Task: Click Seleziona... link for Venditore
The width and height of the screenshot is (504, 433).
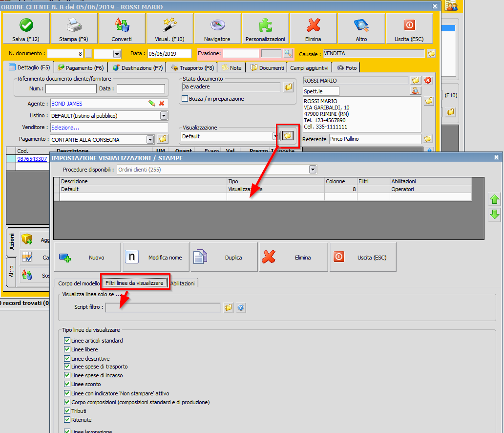Action: 65,128
